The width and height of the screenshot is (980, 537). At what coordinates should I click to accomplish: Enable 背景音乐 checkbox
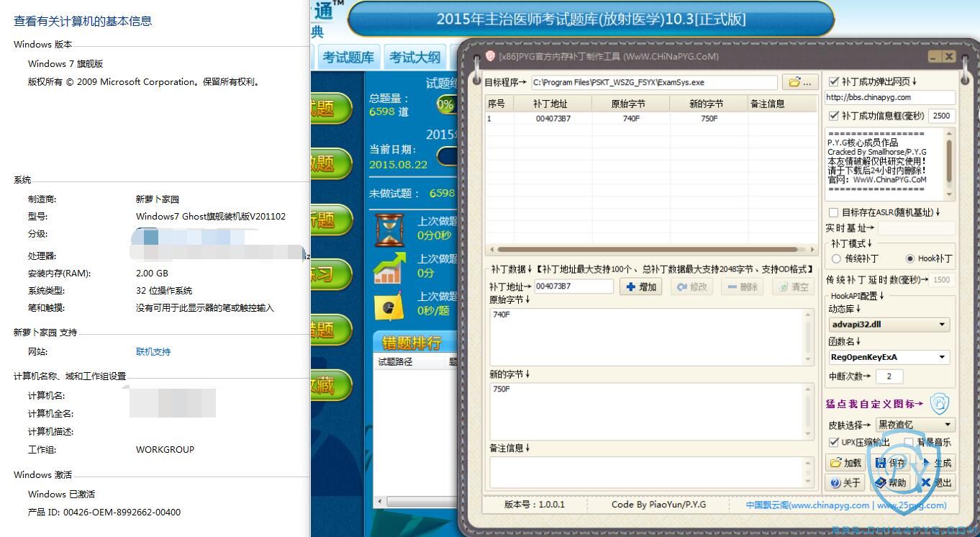coord(909,442)
